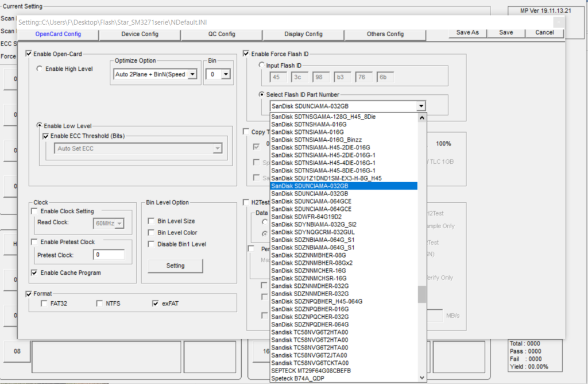Pick SanDisk SDZNPQBHER-016G from list
Image resolution: width=588 pixels, height=384 pixels.
click(x=343, y=309)
